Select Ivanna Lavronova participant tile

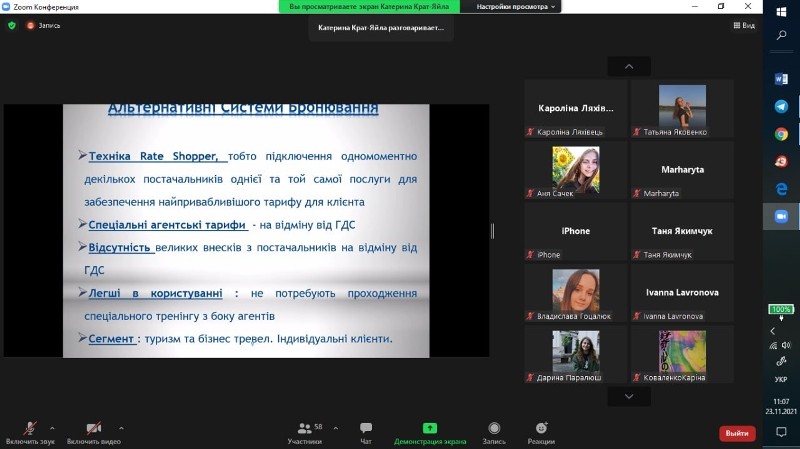pos(682,293)
